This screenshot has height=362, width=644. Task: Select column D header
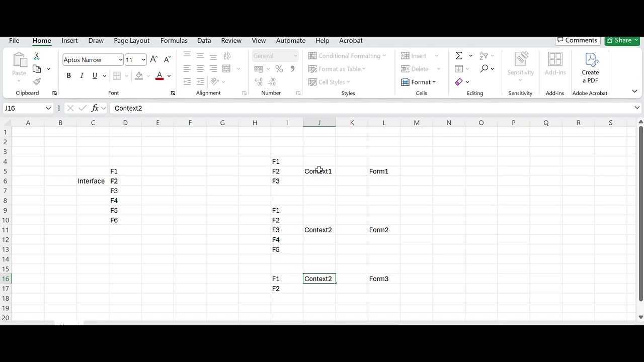point(125,123)
